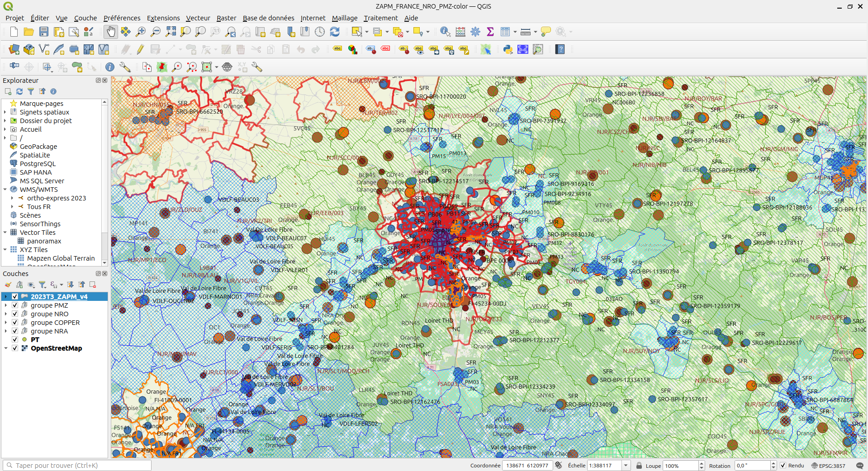The image size is (868, 471).
Task: Activate the Identify Features tool
Action: (x=445, y=32)
